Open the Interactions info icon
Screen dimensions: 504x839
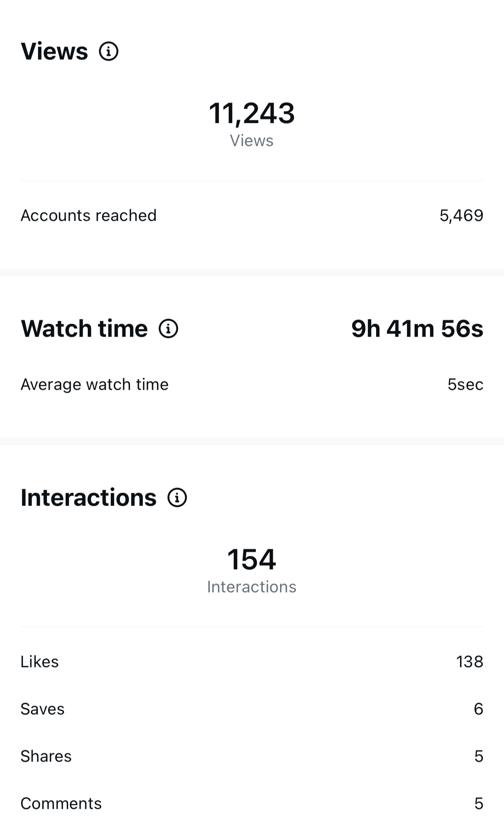point(177,498)
